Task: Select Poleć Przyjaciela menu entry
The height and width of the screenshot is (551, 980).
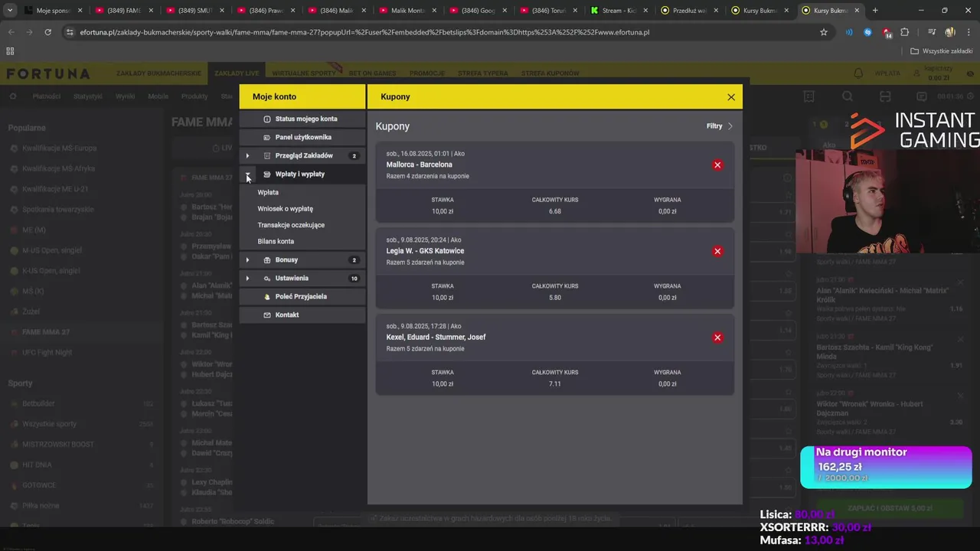Action: point(302,297)
